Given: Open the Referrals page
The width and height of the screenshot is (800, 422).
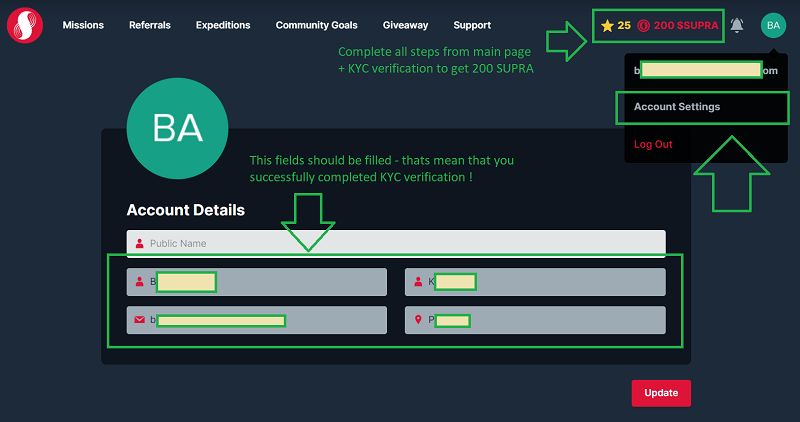Looking at the screenshot, I should [149, 25].
